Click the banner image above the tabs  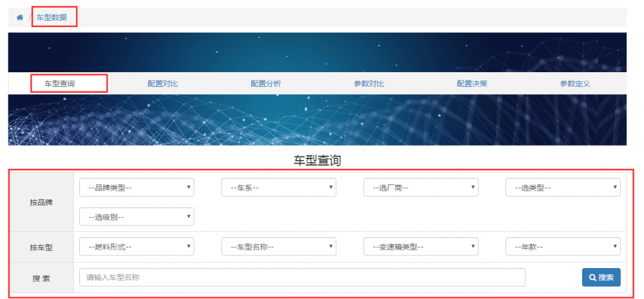coord(317,52)
